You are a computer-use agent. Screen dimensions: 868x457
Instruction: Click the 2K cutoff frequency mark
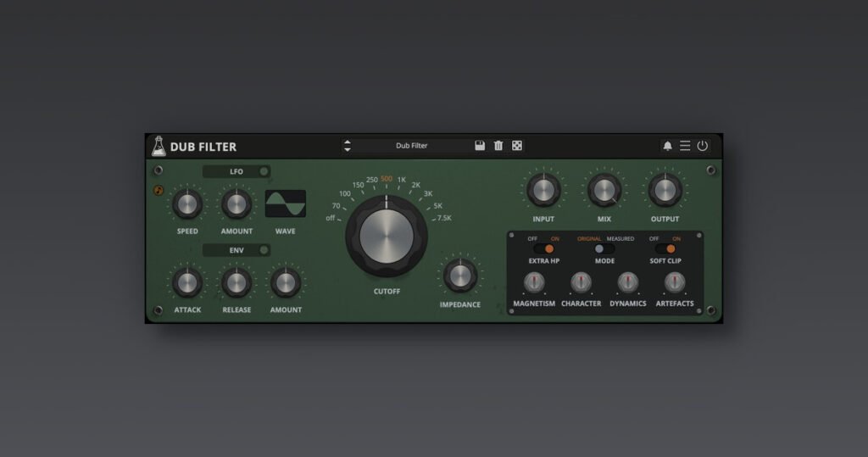[415, 185]
